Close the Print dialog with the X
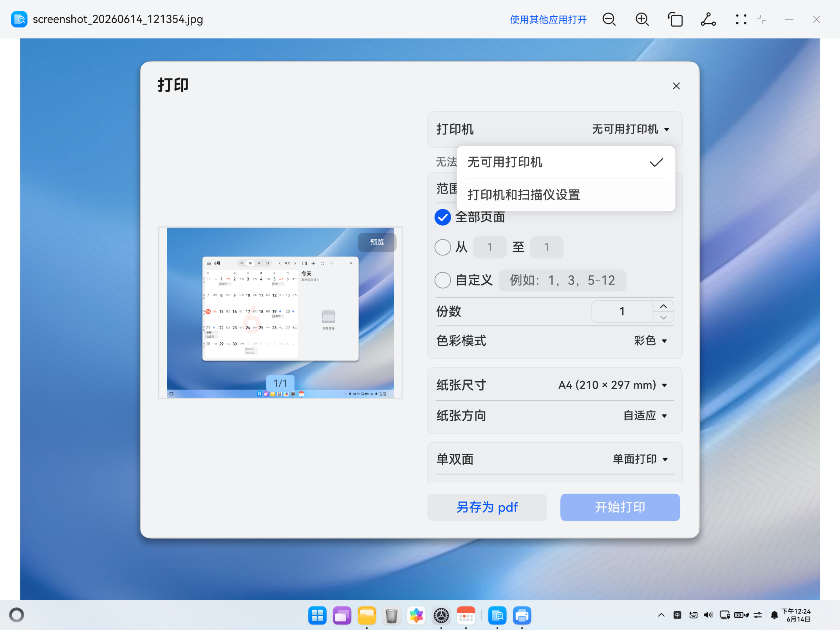The image size is (840, 630). (x=676, y=86)
